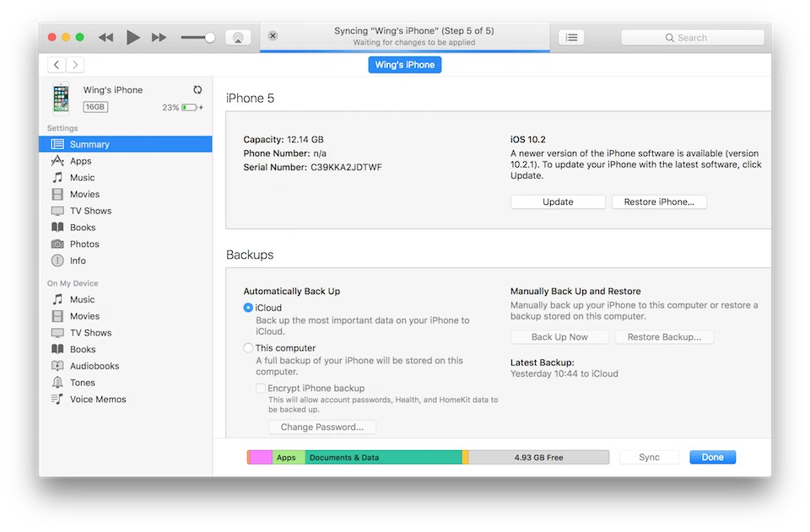
Task: Click the Search field
Action: [x=692, y=37]
